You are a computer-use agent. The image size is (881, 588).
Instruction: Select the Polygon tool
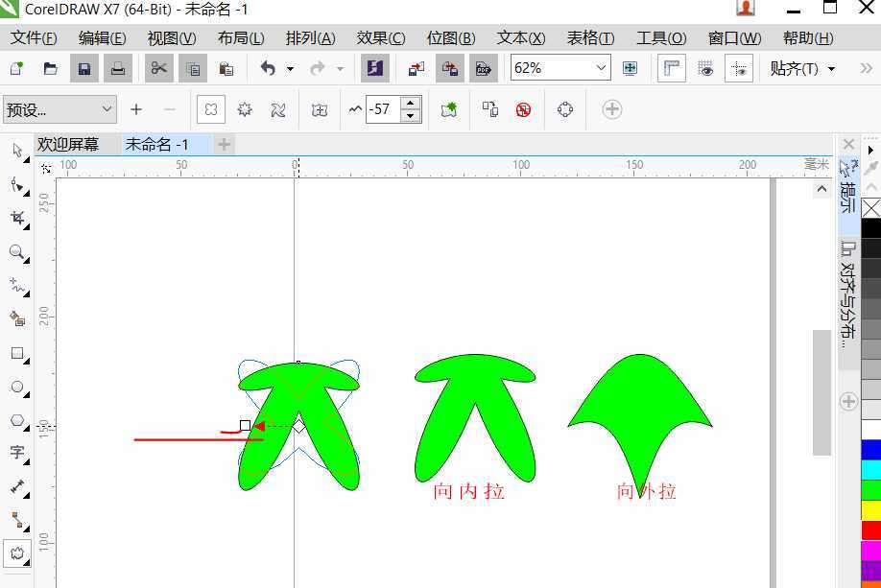tap(18, 421)
